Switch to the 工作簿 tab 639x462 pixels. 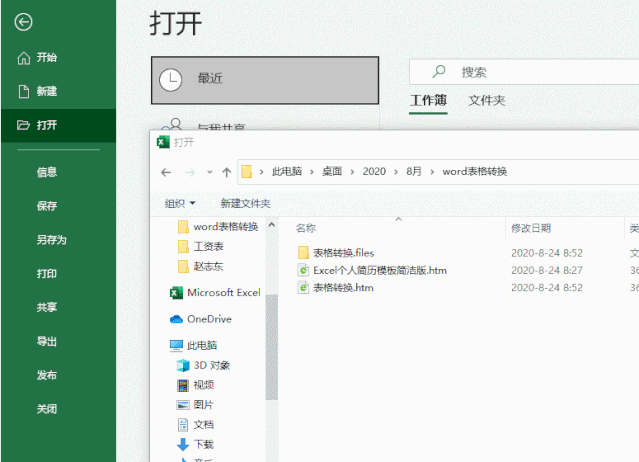428,100
